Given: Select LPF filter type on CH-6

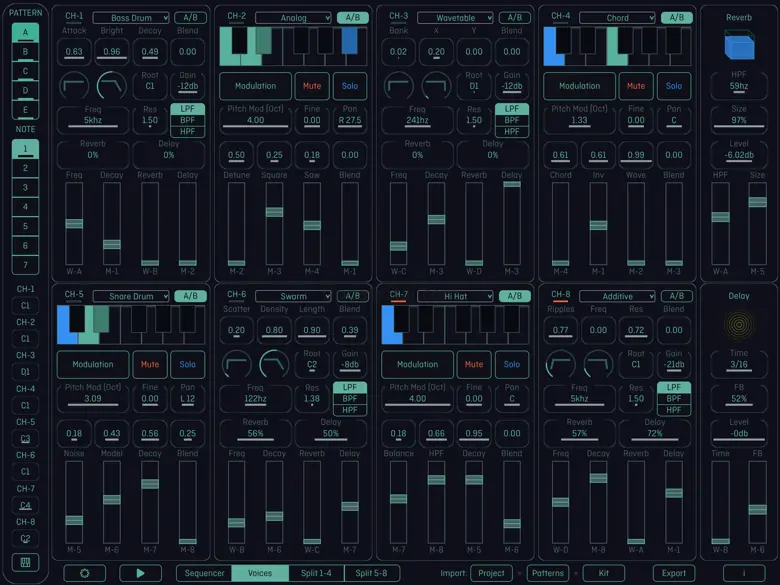Looking at the screenshot, I should (350, 388).
